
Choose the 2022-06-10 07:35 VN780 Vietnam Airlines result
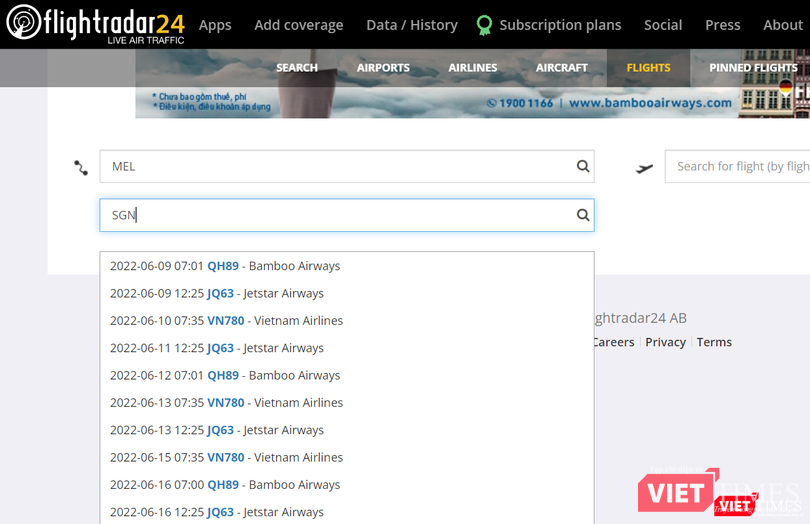coord(226,321)
